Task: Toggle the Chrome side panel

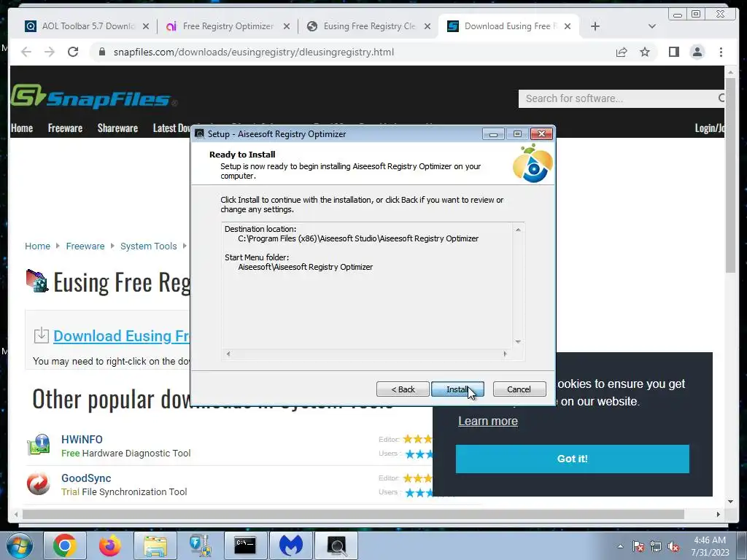Action: tap(673, 52)
